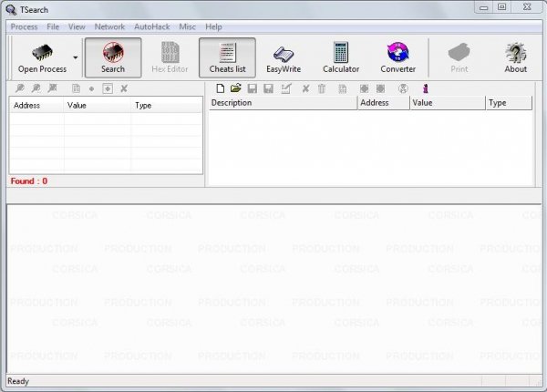Open the Network menu

point(109,26)
